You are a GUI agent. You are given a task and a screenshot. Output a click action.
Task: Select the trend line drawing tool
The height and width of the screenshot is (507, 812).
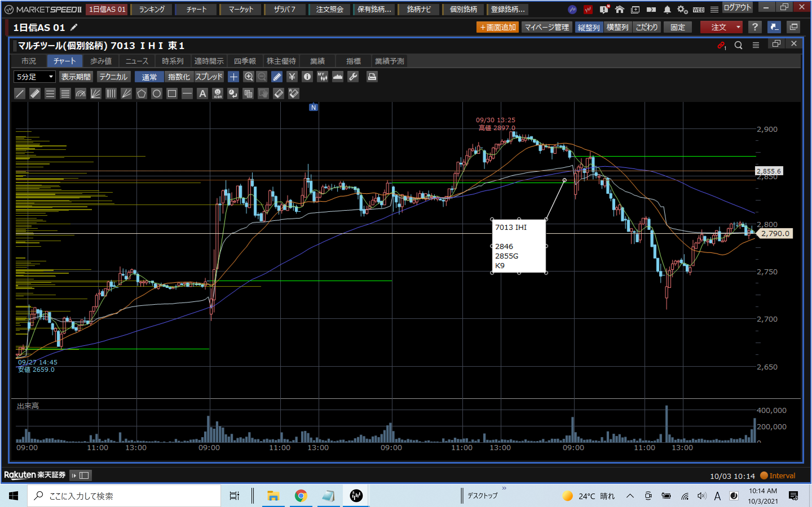tap(20, 94)
